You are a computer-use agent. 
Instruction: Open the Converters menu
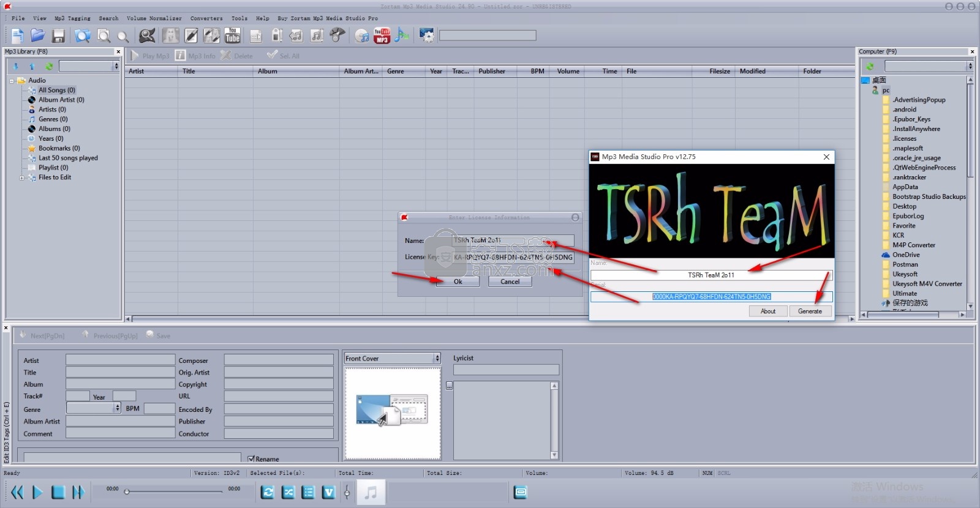tap(206, 18)
